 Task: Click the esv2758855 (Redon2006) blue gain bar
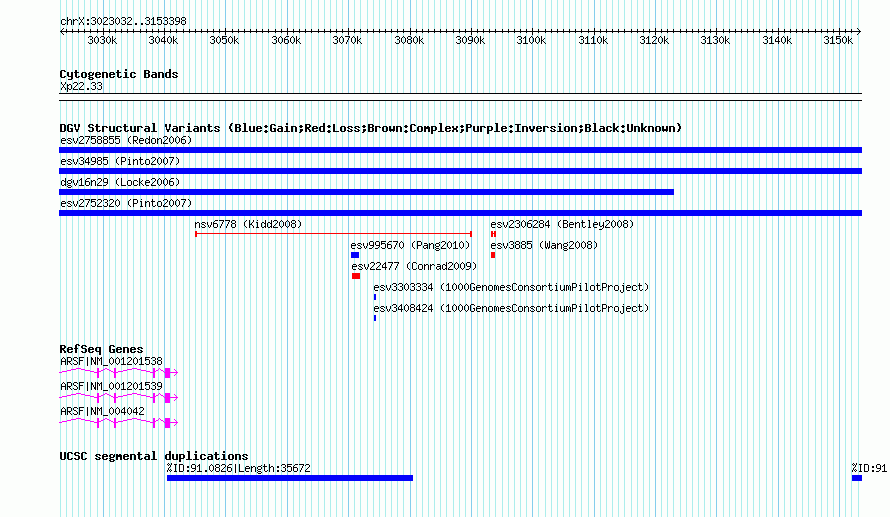coord(460,150)
